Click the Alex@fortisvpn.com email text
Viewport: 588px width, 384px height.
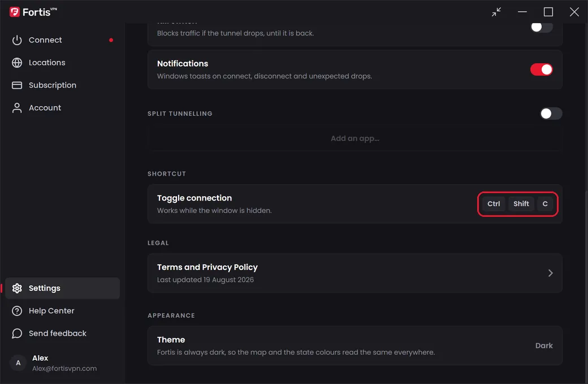pos(64,369)
